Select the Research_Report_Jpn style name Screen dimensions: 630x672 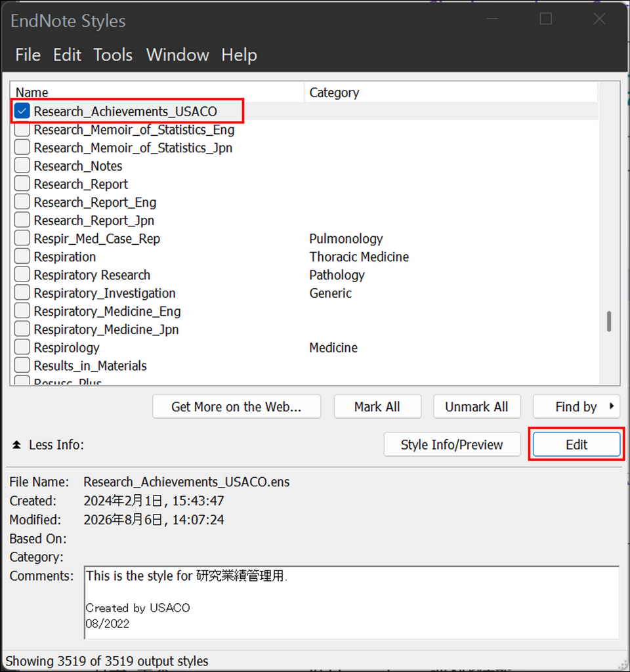click(94, 220)
